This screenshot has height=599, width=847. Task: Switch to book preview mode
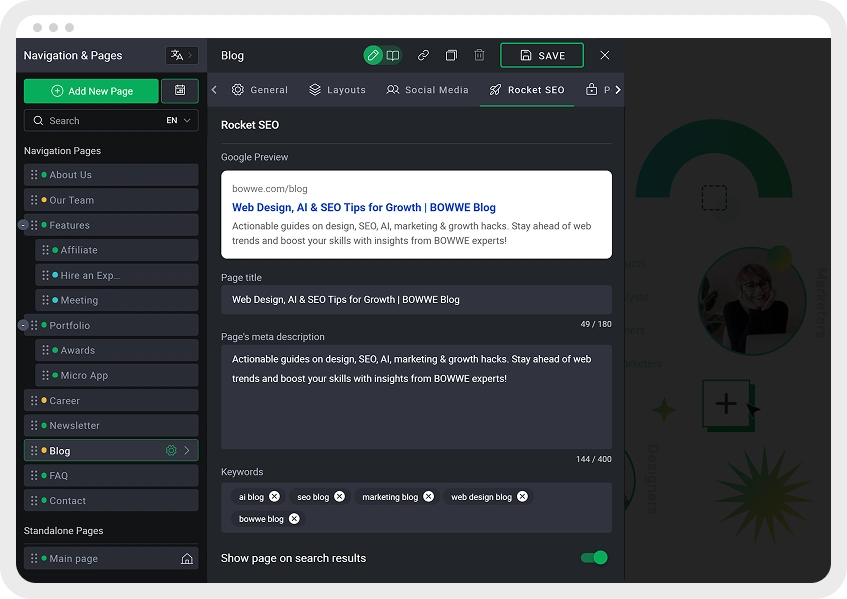(x=393, y=55)
